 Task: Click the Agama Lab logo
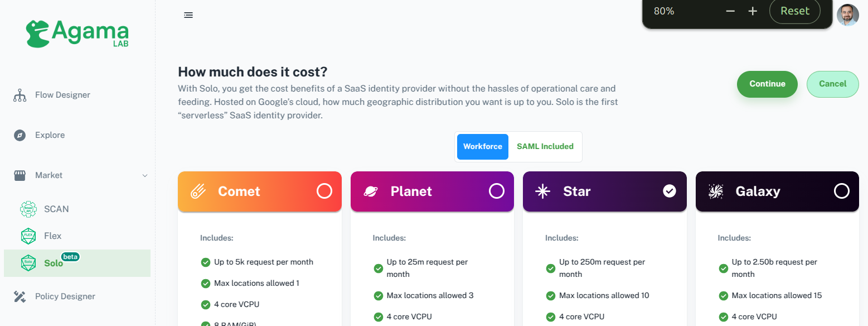click(77, 33)
